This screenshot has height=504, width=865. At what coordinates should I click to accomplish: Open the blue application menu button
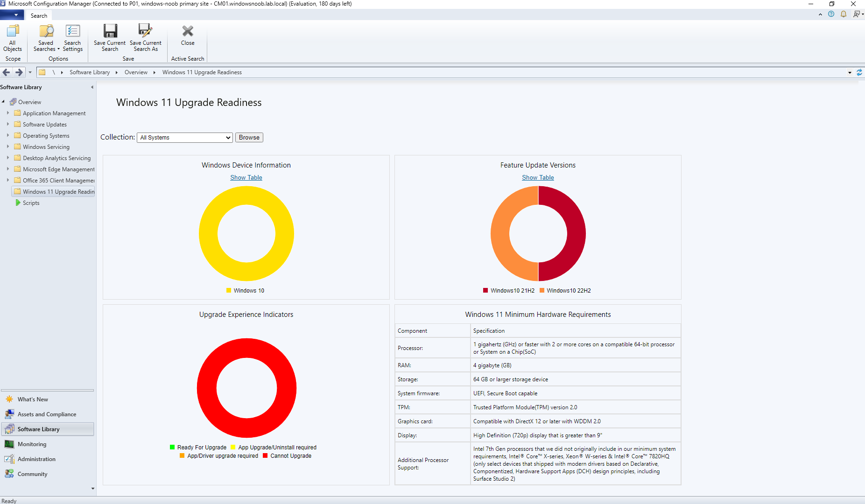(13, 15)
